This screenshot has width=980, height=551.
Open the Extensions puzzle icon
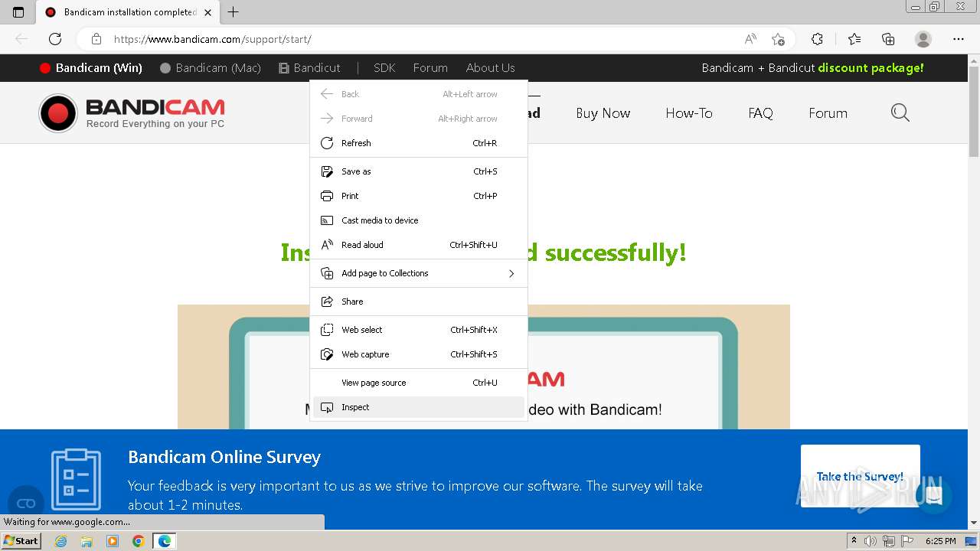click(x=817, y=39)
